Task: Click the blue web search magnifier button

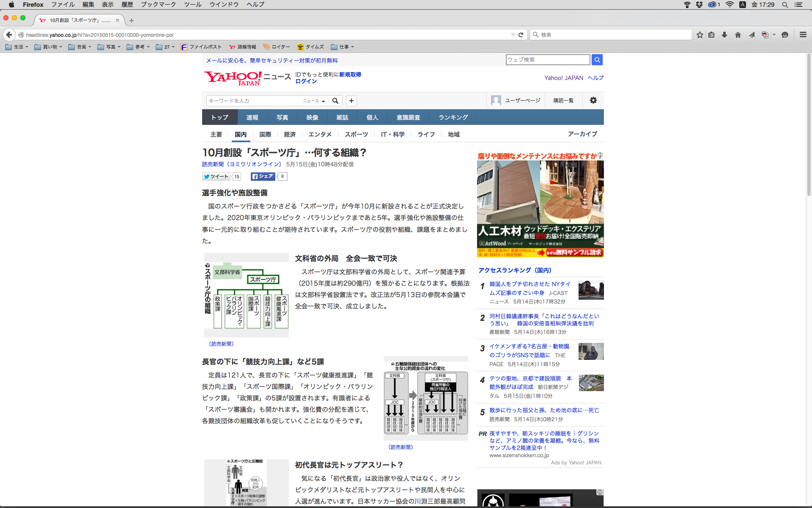Action: (597, 60)
